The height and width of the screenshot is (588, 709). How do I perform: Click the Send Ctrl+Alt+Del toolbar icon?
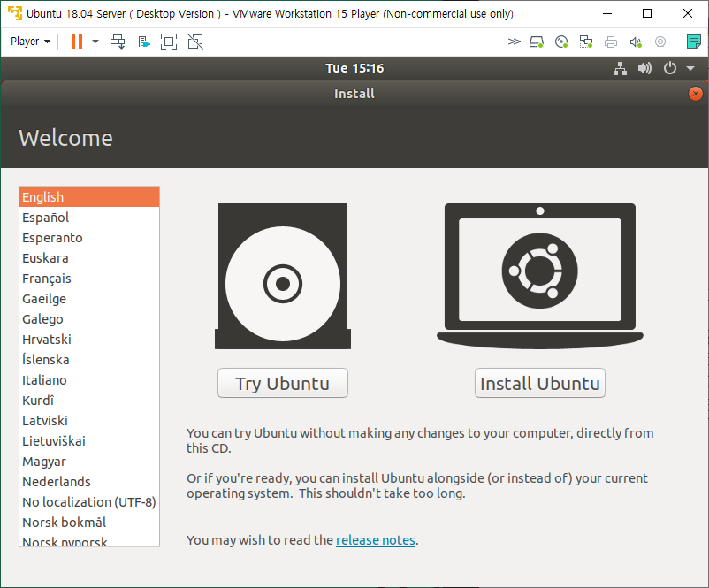coord(118,42)
